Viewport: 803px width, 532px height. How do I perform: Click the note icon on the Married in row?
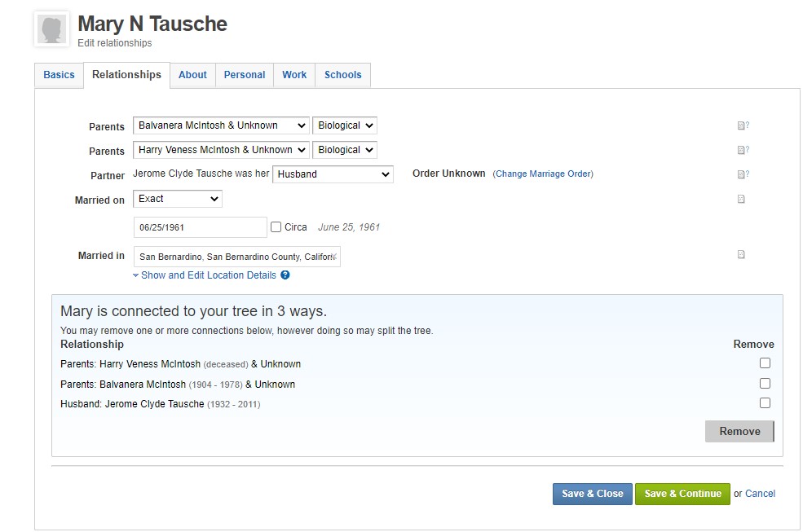[741, 254]
